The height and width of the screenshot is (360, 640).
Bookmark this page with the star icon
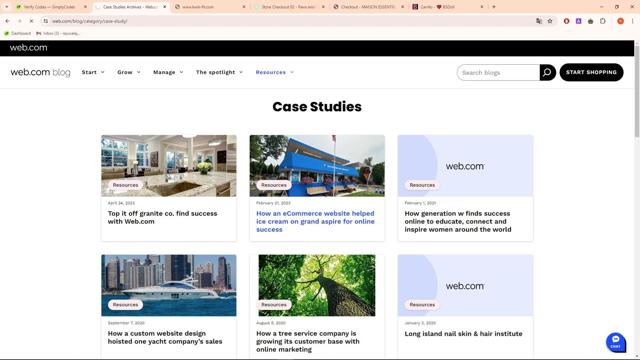coord(550,21)
